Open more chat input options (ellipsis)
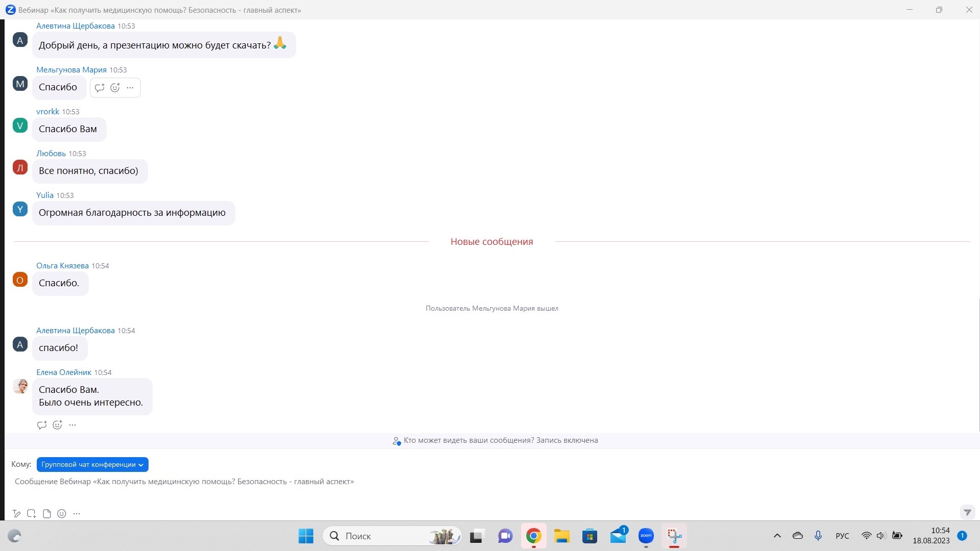Viewport: 980px width, 551px height. click(x=77, y=514)
